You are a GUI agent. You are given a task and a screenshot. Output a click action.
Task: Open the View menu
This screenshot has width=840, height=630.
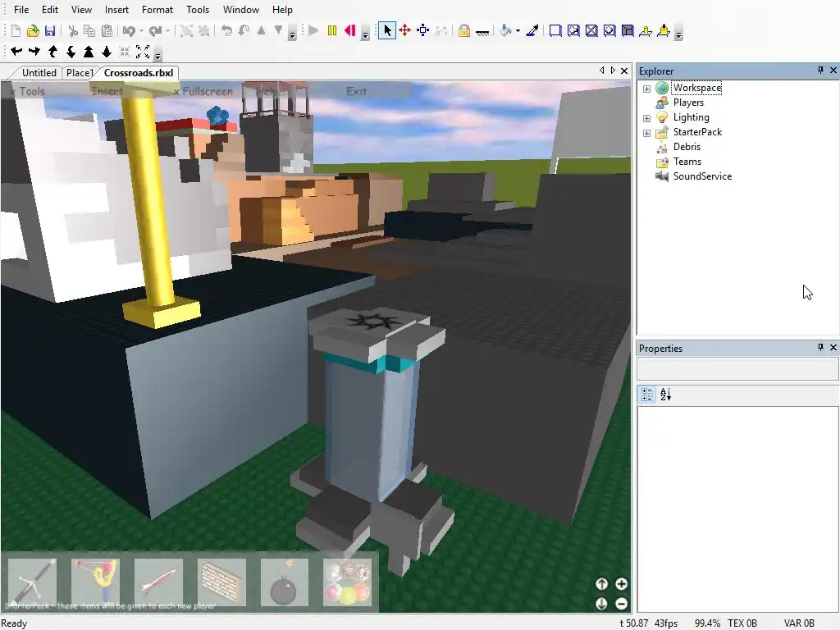(81, 10)
